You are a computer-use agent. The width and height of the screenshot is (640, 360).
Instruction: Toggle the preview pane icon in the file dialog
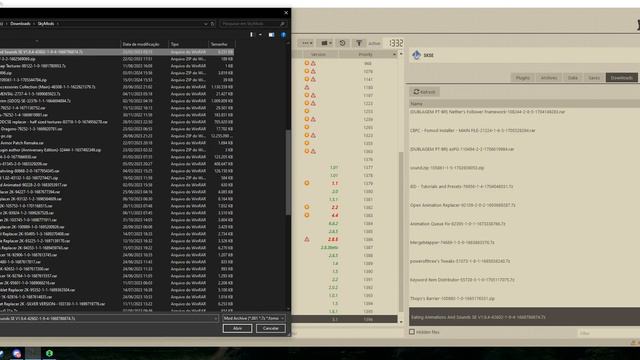[x=271, y=35]
